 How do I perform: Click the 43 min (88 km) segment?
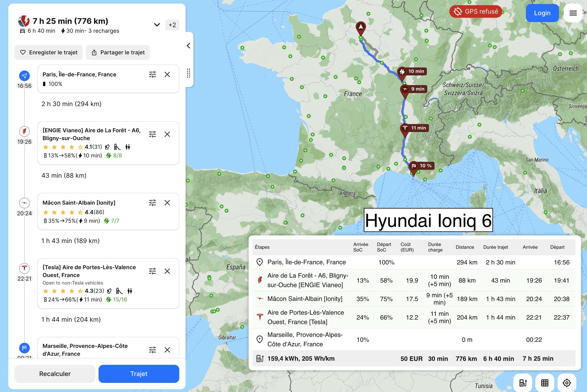click(x=64, y=175)
